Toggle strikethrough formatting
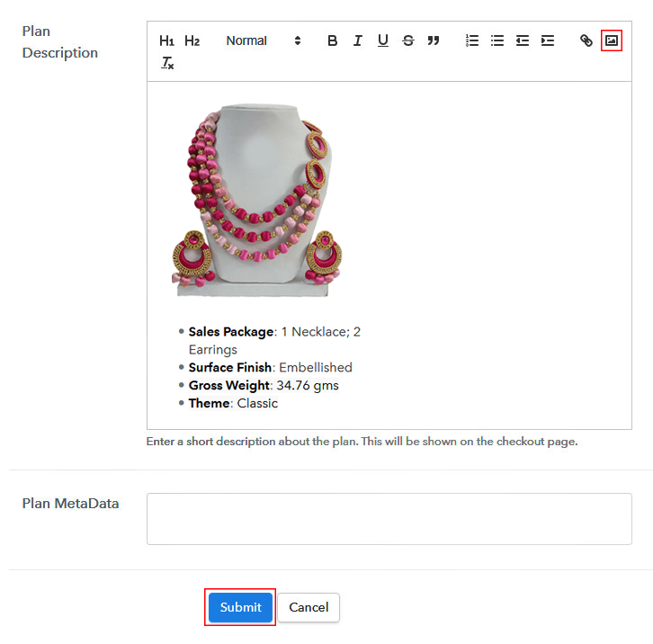 [x=408, y=40]
